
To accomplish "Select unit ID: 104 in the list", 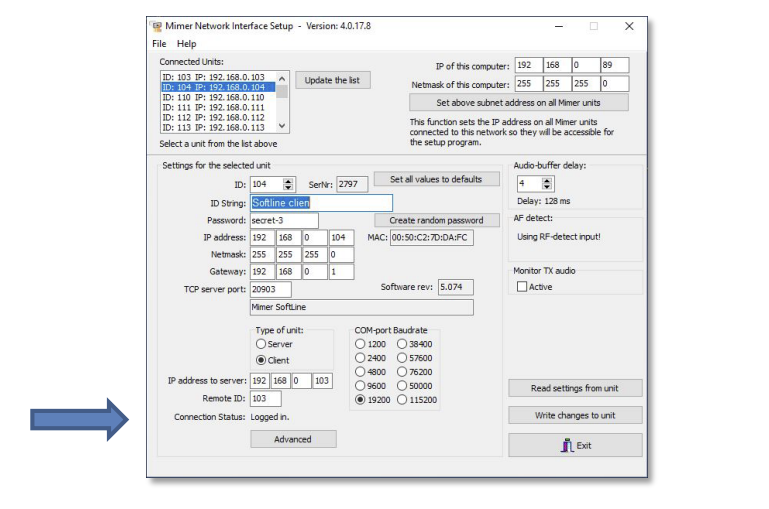I will coord(218,87).
